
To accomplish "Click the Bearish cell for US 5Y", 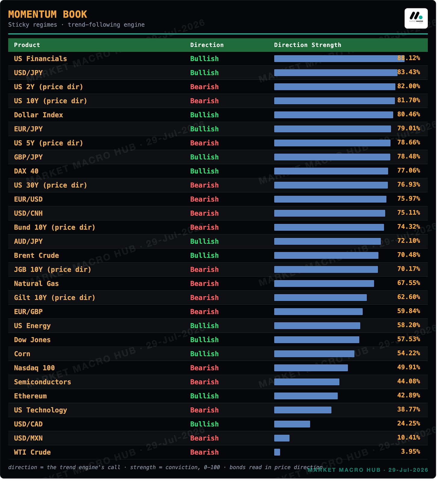I will tap(205, 143).
